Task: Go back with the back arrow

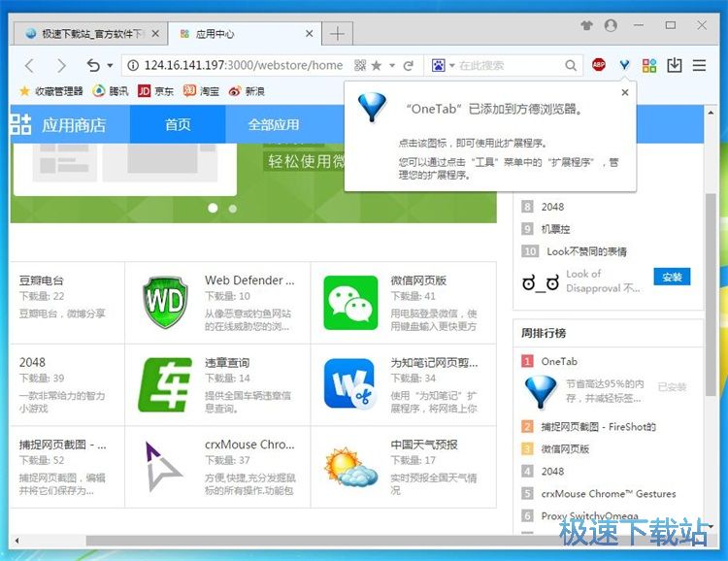Action: (29, 65)
